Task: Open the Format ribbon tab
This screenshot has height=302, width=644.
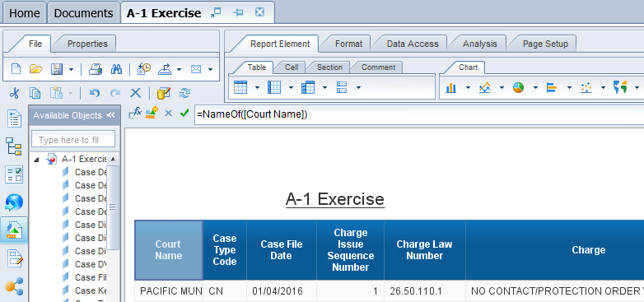Action: pyautogui.click(x=348, y=44)
